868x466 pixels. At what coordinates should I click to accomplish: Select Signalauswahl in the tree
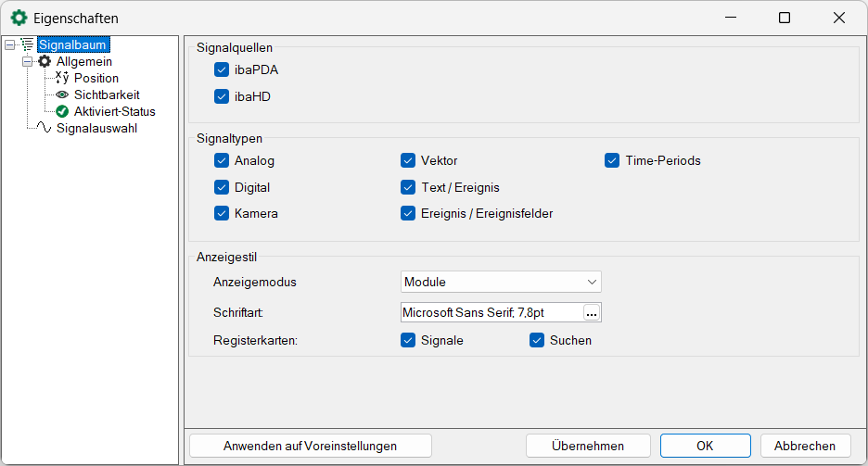click(96, 128)
